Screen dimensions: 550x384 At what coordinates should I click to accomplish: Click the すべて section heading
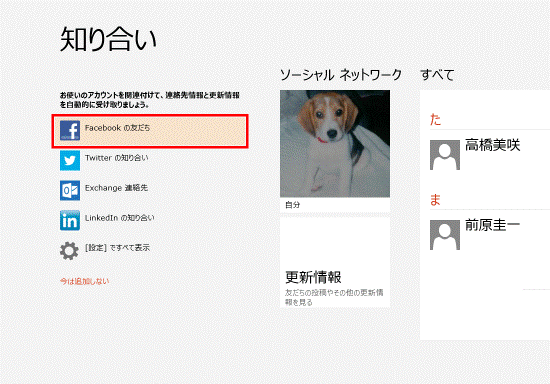pyautogui.click(x=437, y=75)
